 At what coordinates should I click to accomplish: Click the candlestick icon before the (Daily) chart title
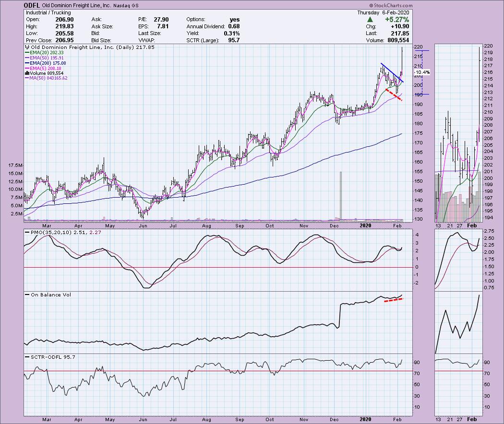[27, 47]
